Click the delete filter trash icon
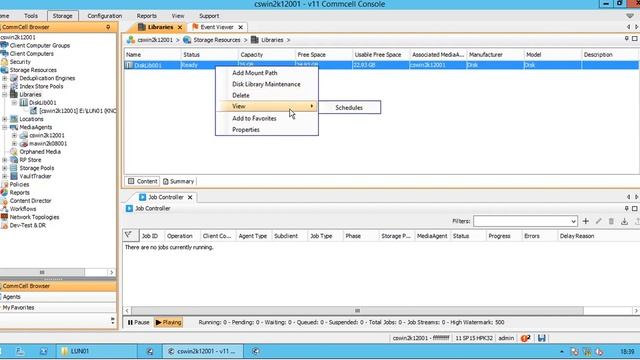640x360 pixels. tap(611, 221)
